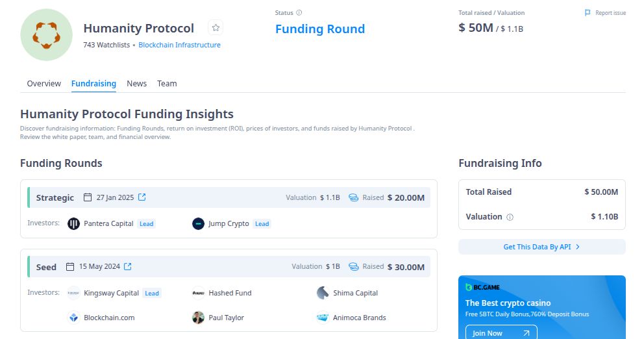Click coins icon beside Raised $ 30.00M
Screen dimensions: 644x339
pos(353,267)
